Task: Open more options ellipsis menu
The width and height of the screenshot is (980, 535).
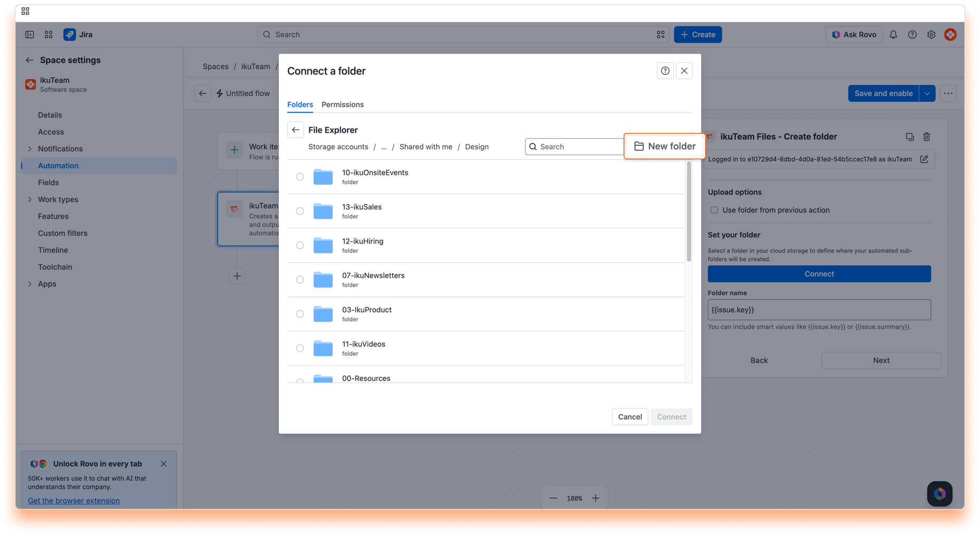Action: [x=948, y=93]
